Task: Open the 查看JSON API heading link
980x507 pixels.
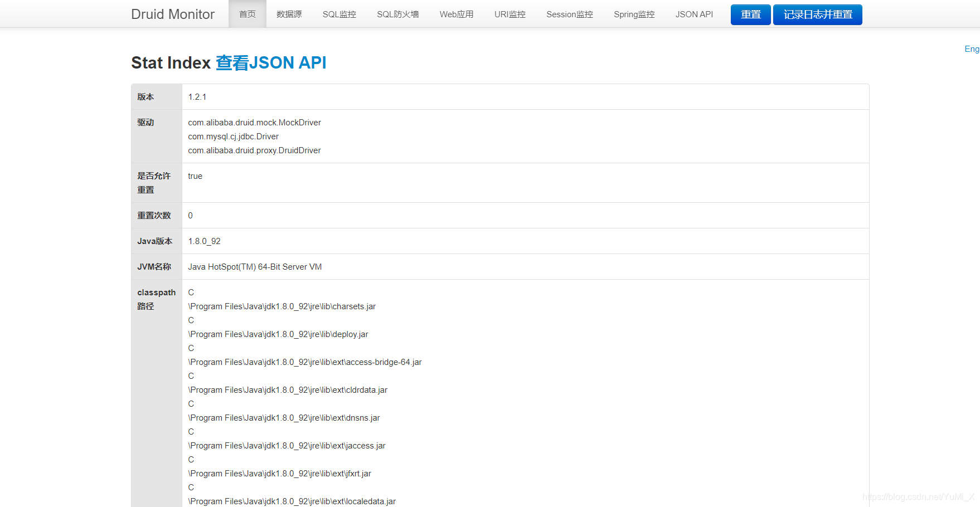Action: [x=271, y=62]
